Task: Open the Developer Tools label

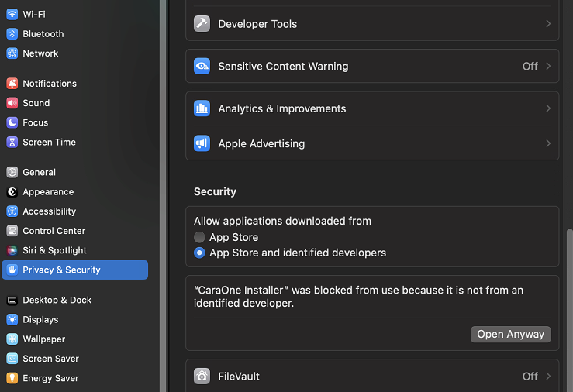Action: [x=257, y=24]
